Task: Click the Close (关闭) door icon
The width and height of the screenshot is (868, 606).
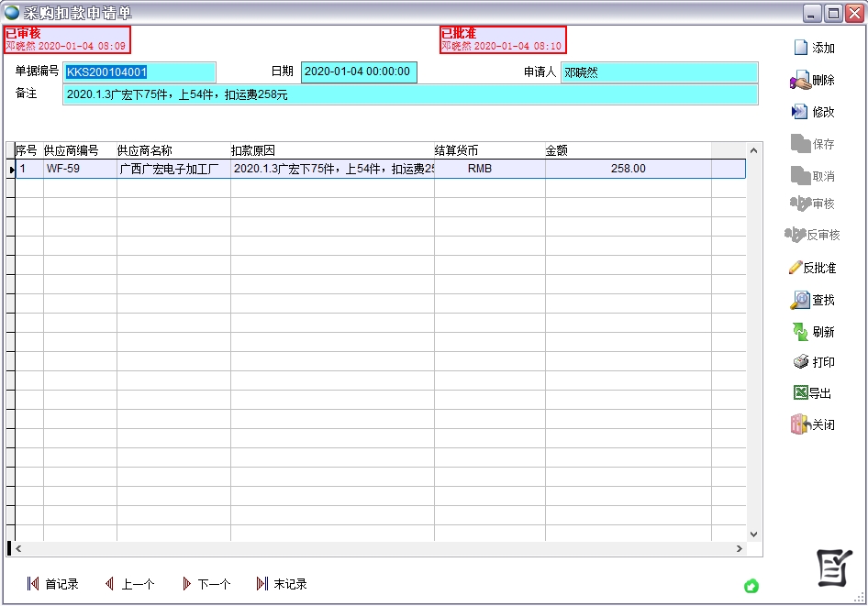Action: coord(800,424)
